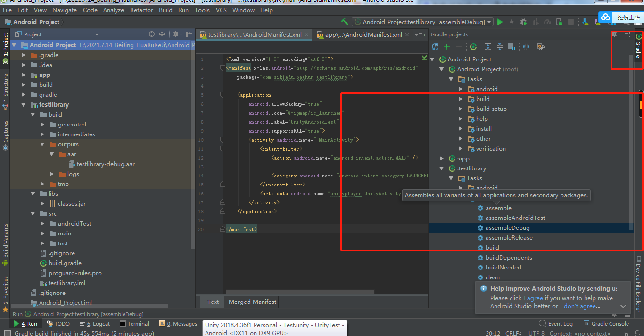Expand the .gradle folder
644x336 pixels.
coord(24,55)
